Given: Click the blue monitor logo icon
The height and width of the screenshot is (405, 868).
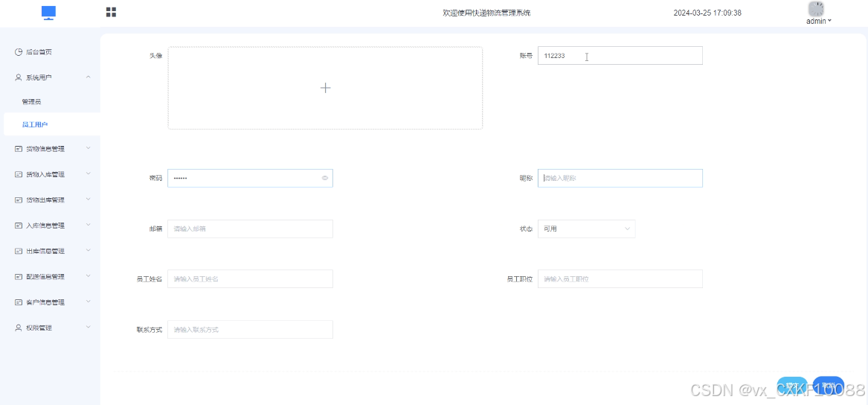Looking at the screenshot, I should click(48, 13).
